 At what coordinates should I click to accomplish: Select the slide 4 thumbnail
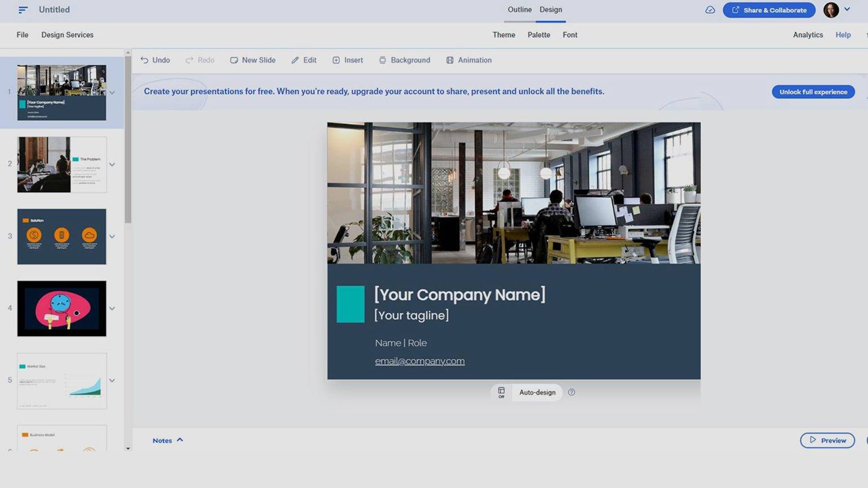[x=61, y=309]
